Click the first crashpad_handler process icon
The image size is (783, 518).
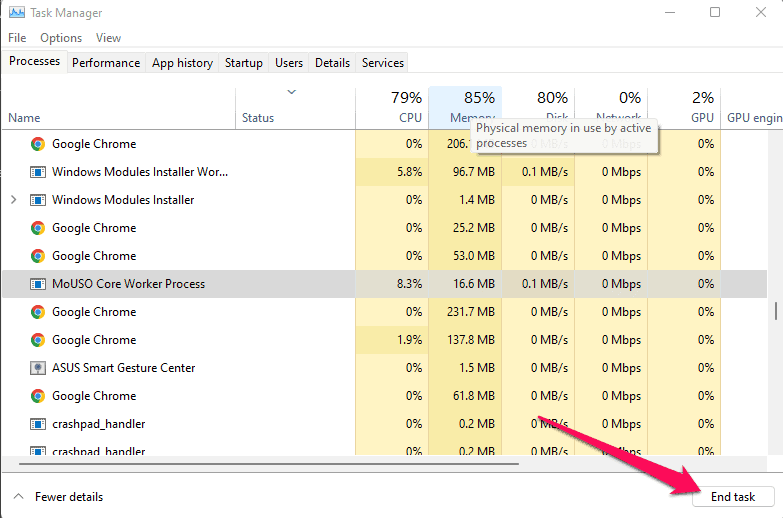click(x=38, y=424)
